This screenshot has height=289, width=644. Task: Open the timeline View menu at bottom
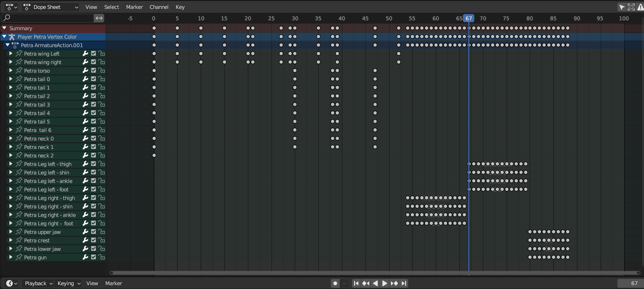click(92, 283)
